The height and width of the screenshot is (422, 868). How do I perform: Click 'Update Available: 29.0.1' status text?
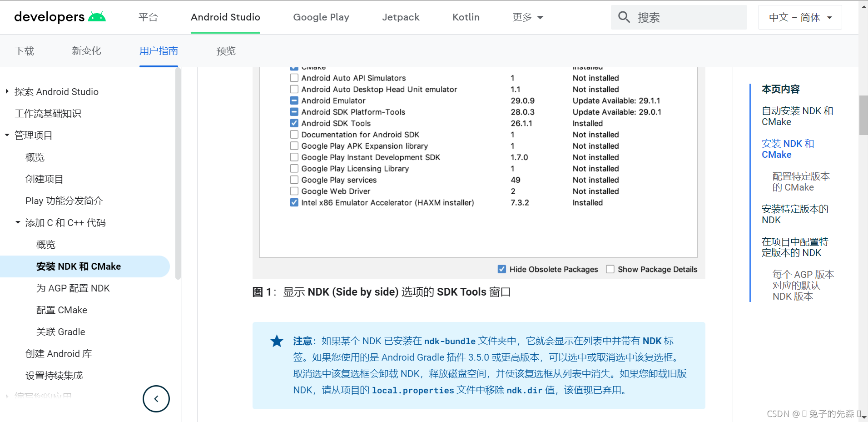tap(617, 112)
